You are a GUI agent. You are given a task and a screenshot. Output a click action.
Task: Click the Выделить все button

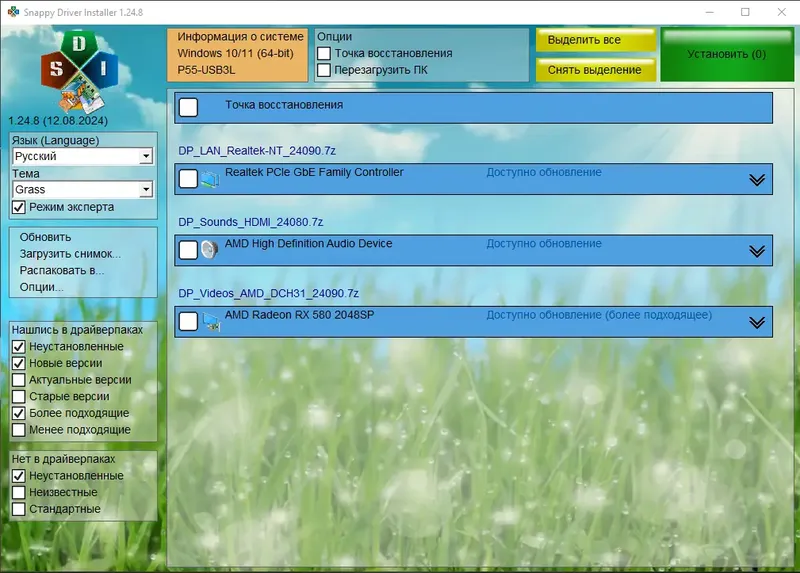595,40
